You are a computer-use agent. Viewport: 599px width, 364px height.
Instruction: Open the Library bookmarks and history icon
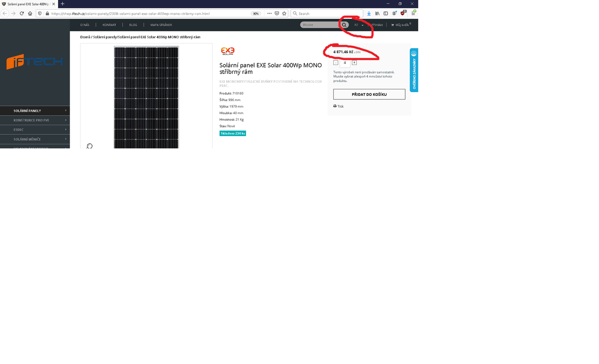[377, 14]
